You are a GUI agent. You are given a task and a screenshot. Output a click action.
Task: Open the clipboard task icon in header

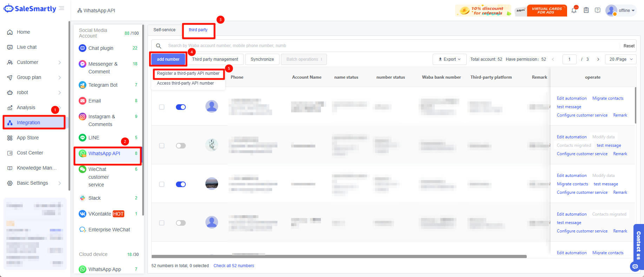(586, 11)
